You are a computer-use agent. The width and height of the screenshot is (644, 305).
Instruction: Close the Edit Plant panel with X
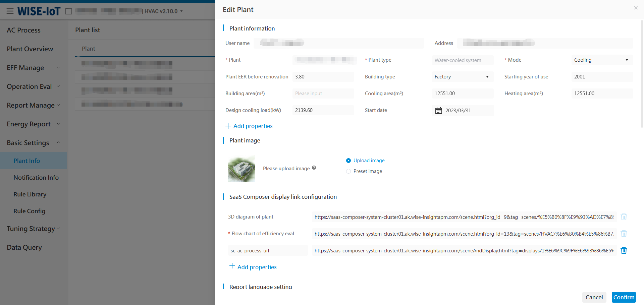click(x=636, y=8)
